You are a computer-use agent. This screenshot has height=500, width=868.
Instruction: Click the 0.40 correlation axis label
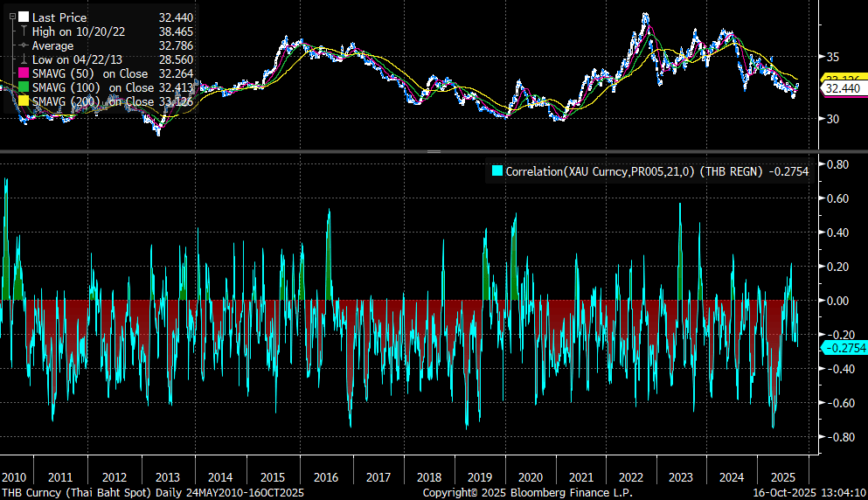pos(837,233)
